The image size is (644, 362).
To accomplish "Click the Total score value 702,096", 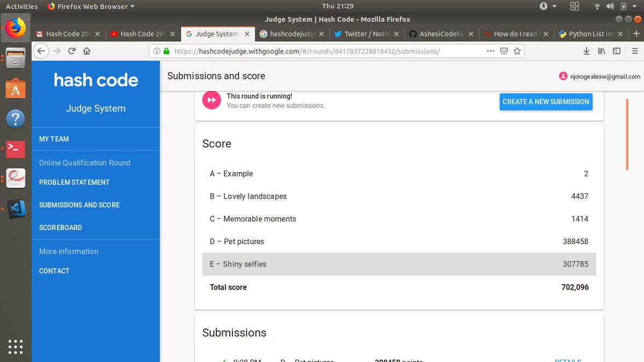I will 575,287.
